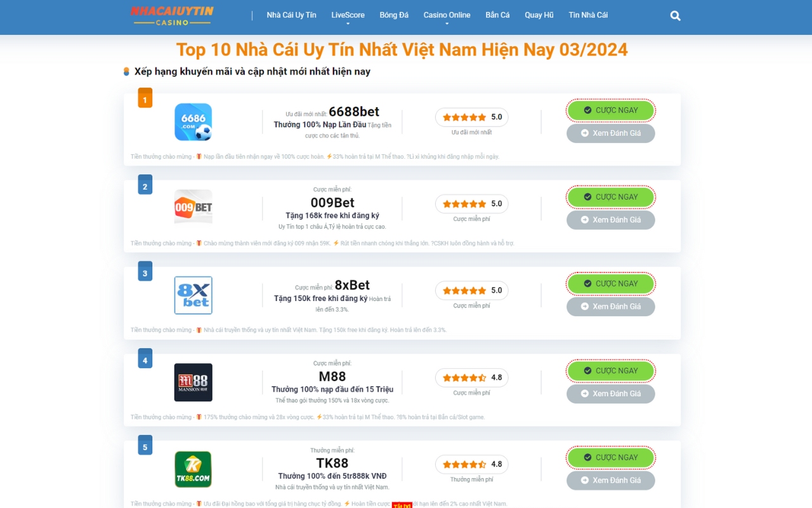Open the 009BET logo
The width and height of the screenshot is (812, 508).
point(193,207)
